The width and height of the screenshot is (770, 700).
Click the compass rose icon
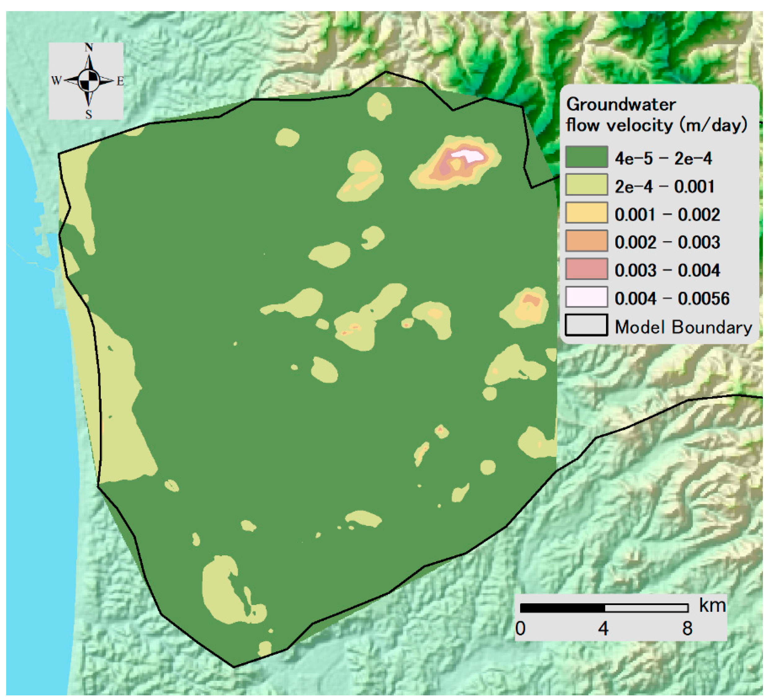tap(89, 81)
